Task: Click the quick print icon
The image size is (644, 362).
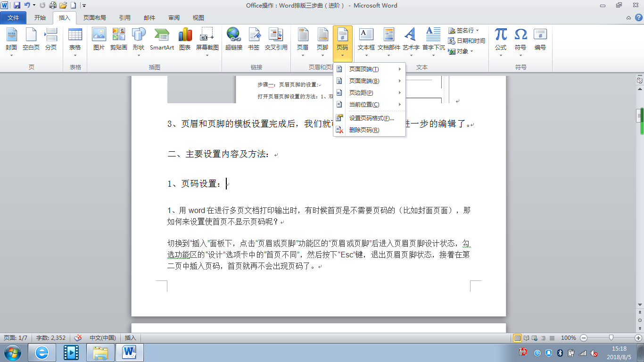Action: click(x=53, y=6)
